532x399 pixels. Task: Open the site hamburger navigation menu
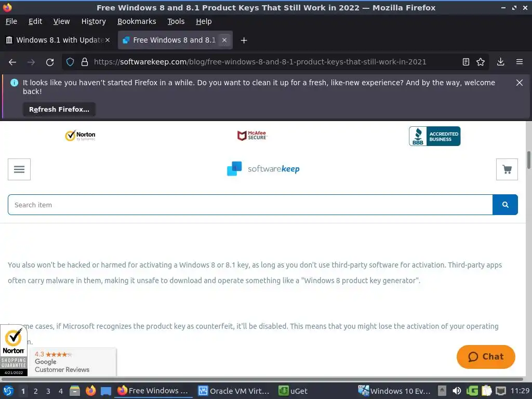(19, 169)
